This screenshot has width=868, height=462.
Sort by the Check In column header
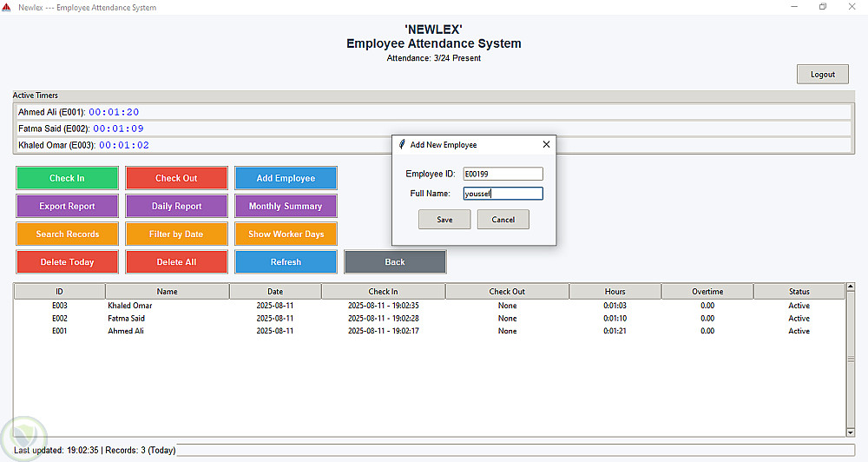(x=383, y=292)
